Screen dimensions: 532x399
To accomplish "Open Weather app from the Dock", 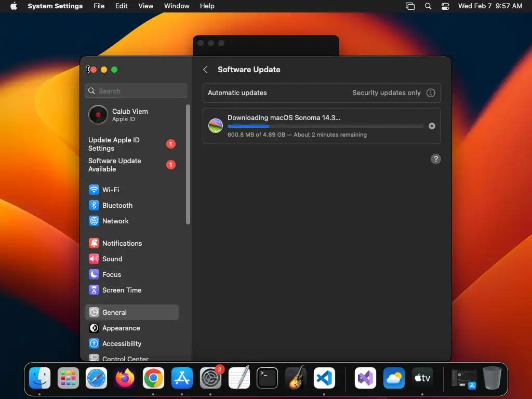I will 394,378.
